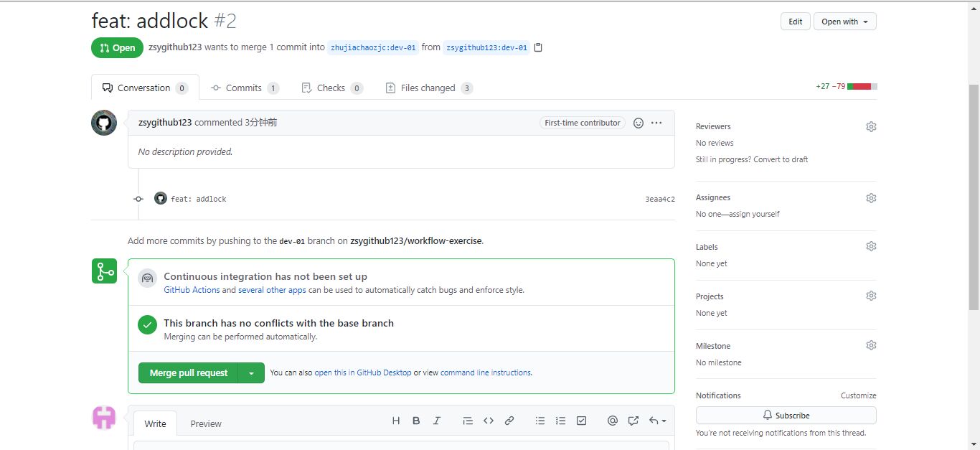Open the Reviewers gear settings
The width and height of the screenshot is (980, 450).
coord(871,126)
